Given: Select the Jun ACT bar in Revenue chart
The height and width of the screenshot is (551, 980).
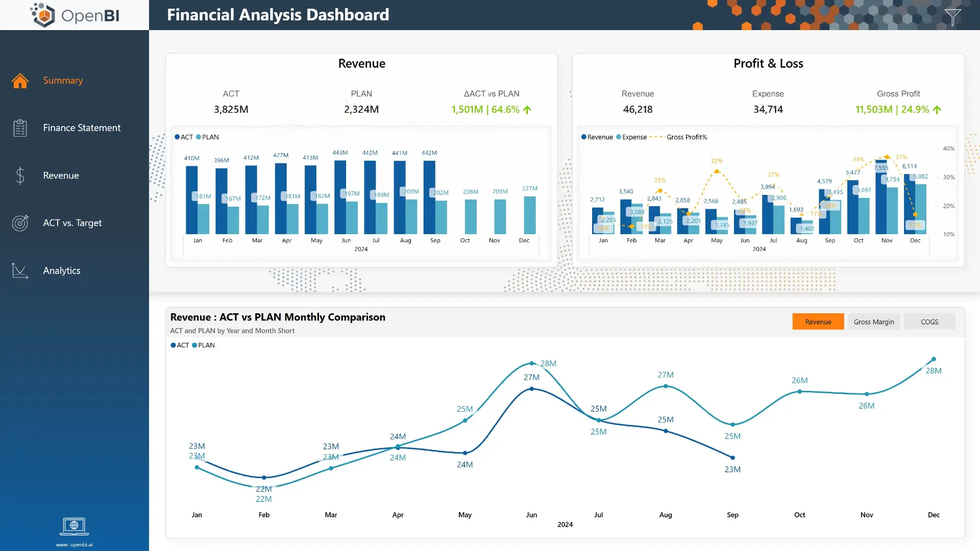Looking at the screenshot, I should pyautogui.click(x=340, y=196).
